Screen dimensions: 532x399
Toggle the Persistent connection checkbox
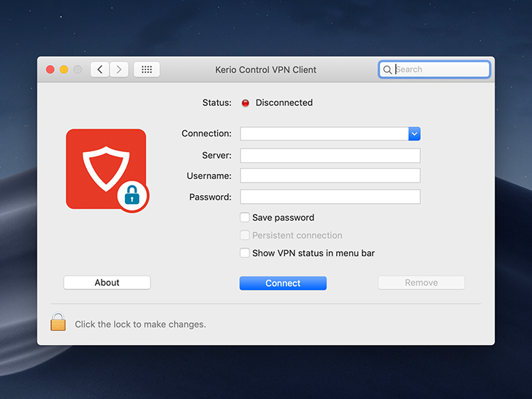(245, 235)
